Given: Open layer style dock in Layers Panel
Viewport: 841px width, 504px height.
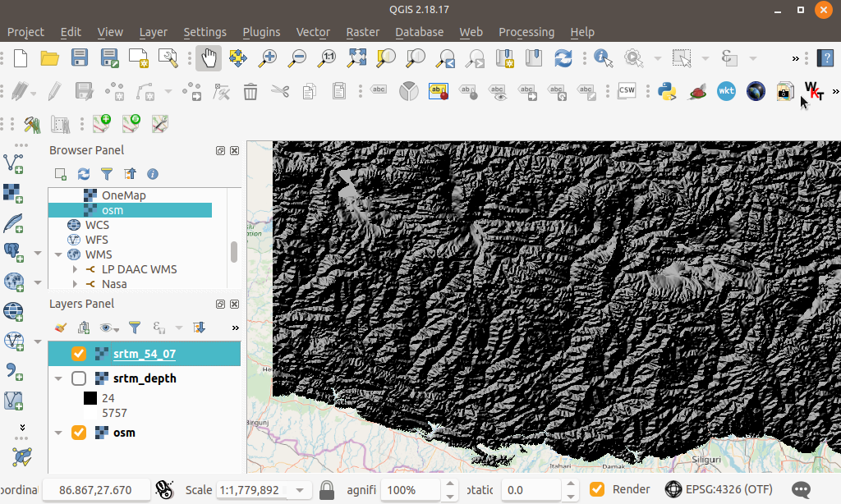Looking at the screenshot, I should (x=61, y=327).
